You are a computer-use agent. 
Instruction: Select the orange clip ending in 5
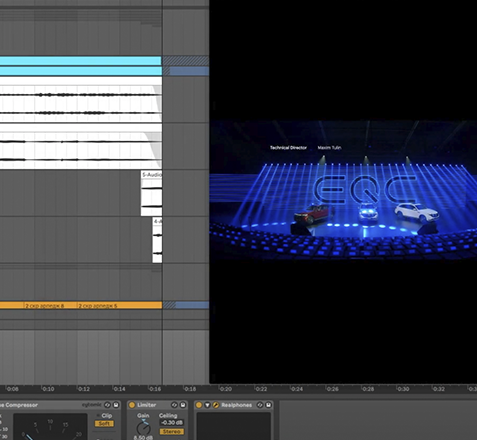pyautogui.click(x=120, y=305)
